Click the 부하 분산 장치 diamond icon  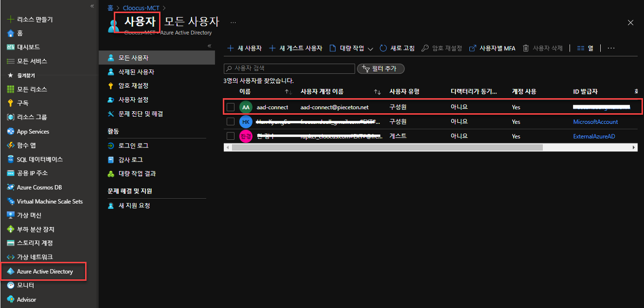(x=11, y=229)
